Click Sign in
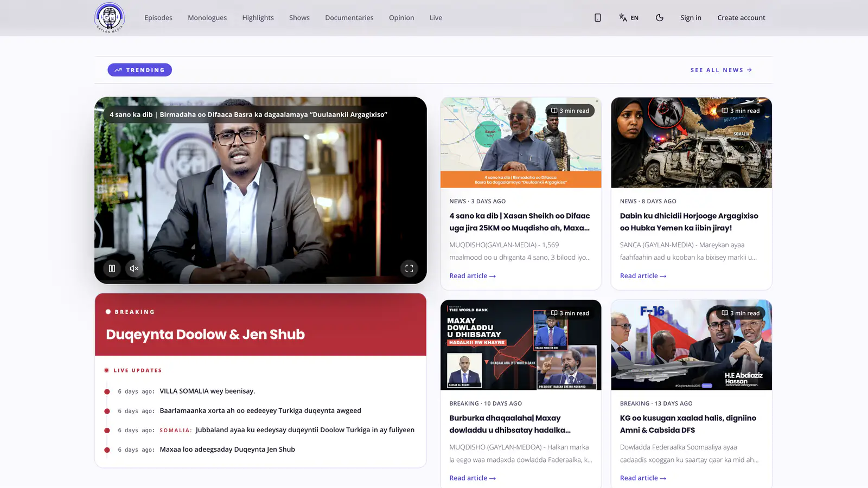The width and height of the screenshot is (868, 488). pos(691,18)
